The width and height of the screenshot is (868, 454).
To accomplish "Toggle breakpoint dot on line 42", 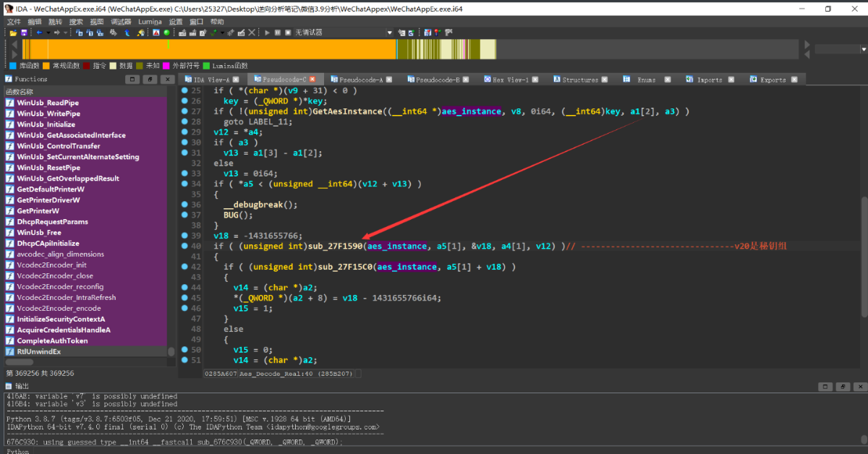I will [x=184, y=267].
